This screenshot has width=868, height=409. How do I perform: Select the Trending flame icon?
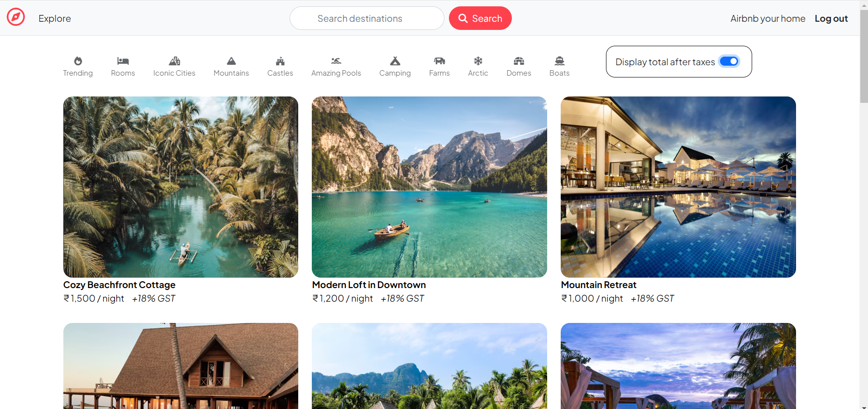point(78,61)
